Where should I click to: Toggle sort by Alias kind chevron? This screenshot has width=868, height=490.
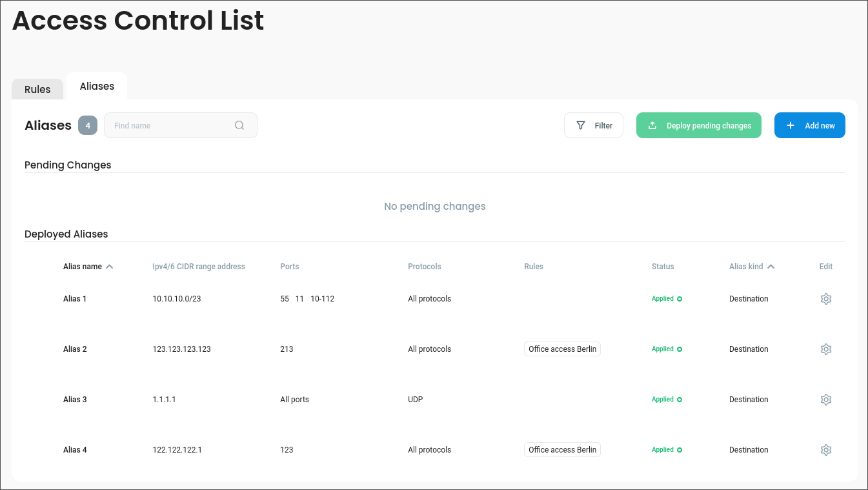[771, 267]
